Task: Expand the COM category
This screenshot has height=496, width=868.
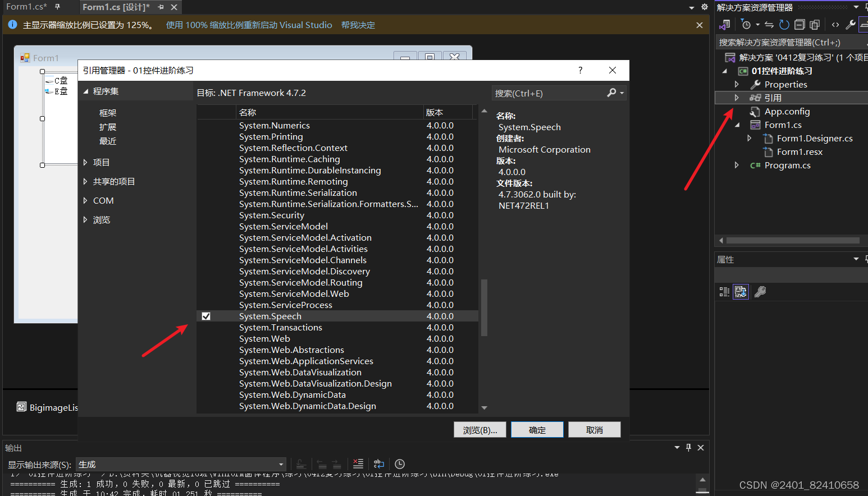Action: [85, 201]
